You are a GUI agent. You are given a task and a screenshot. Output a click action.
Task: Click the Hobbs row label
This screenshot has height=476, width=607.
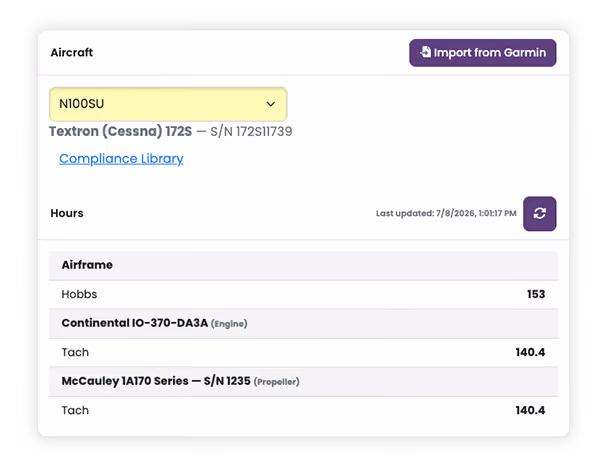pos(79,295)
